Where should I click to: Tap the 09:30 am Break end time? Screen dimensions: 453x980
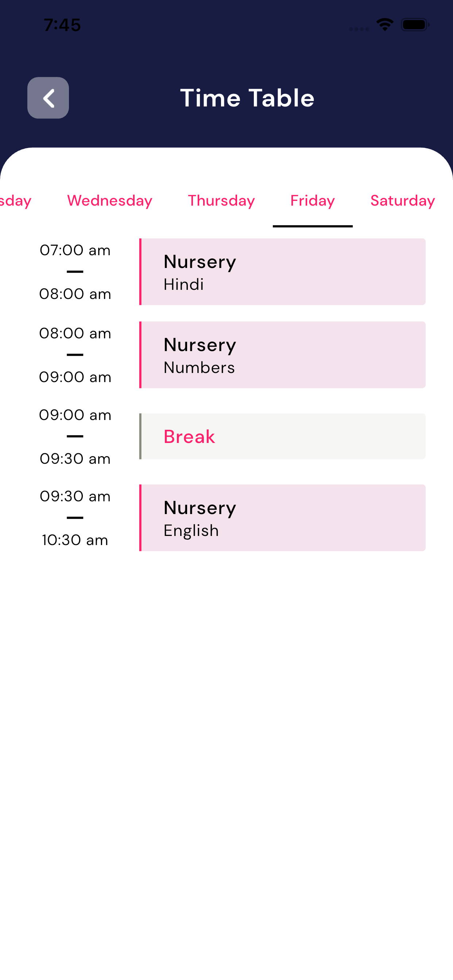click(x=75, y=458)
